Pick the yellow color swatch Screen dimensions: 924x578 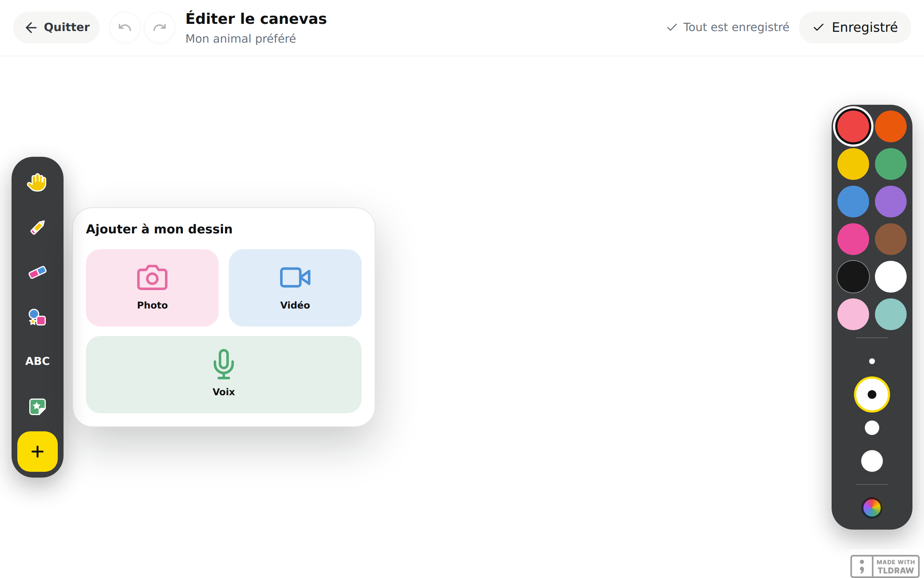pyautogui.click(x=853, y=164)
